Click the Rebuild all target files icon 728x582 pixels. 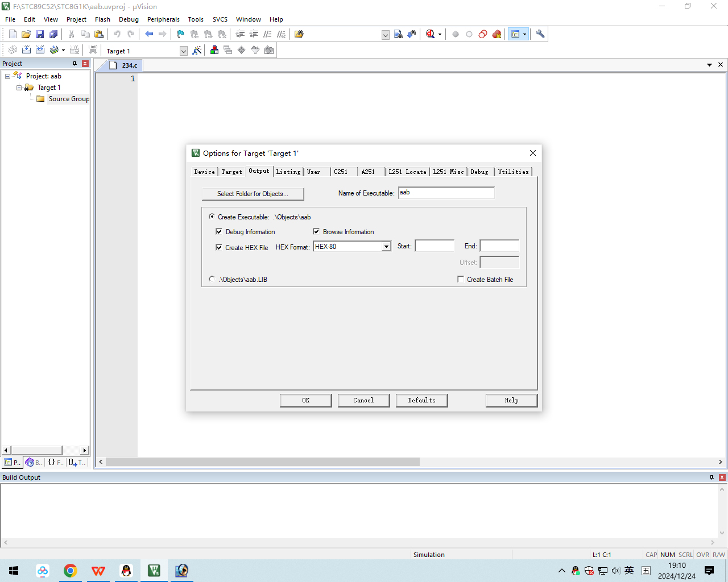(40, 50)
